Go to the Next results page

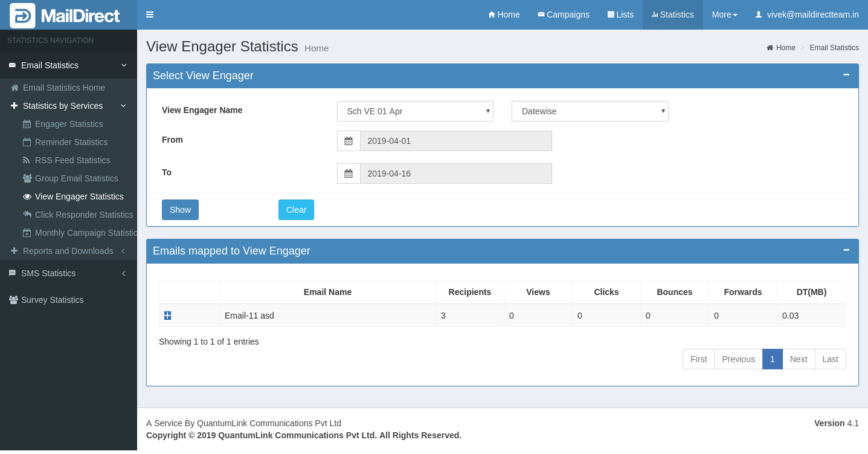coord(798,359)
